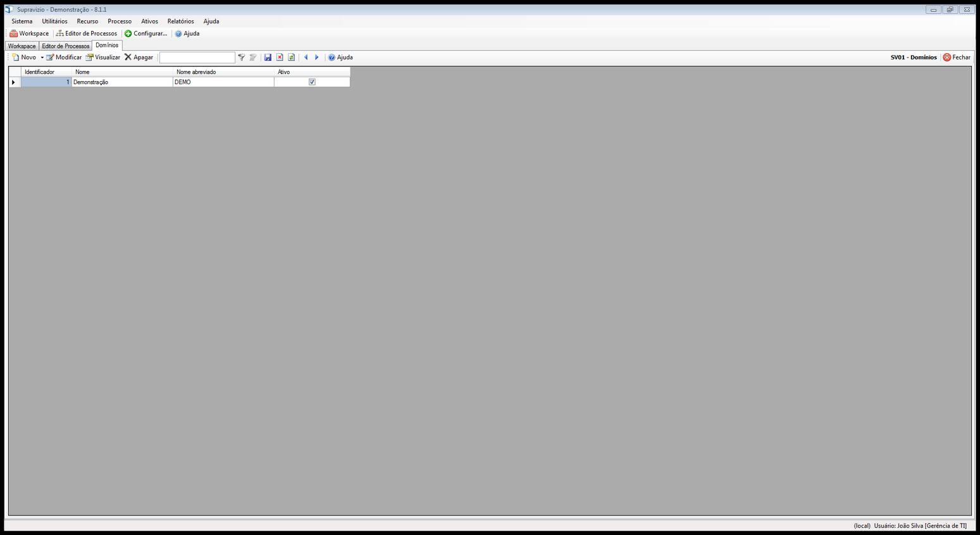Apply the filter funnel icon

click(x=241, y=58)
